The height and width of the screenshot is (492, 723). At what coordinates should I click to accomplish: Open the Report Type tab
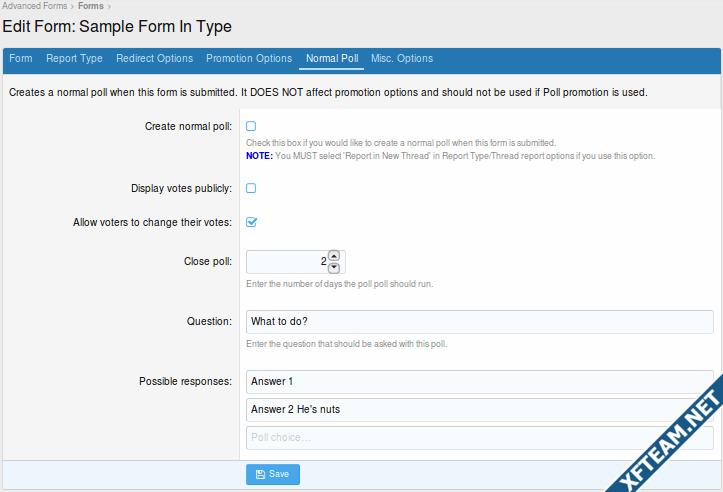point(74,59)
